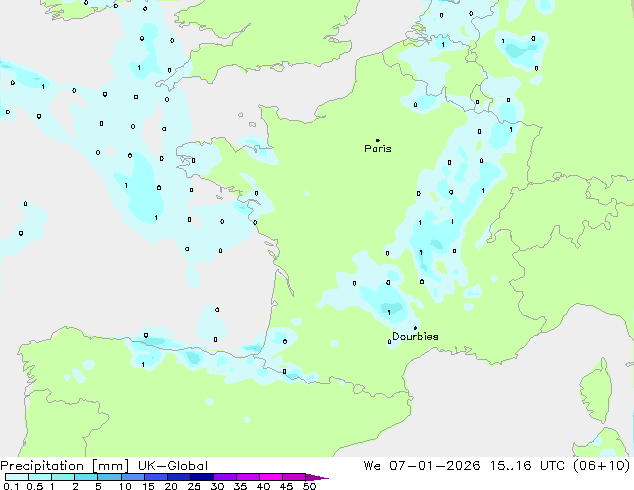Click the Paris city label
Viewport: 634px width, 490px height.
tap(378, 149)
